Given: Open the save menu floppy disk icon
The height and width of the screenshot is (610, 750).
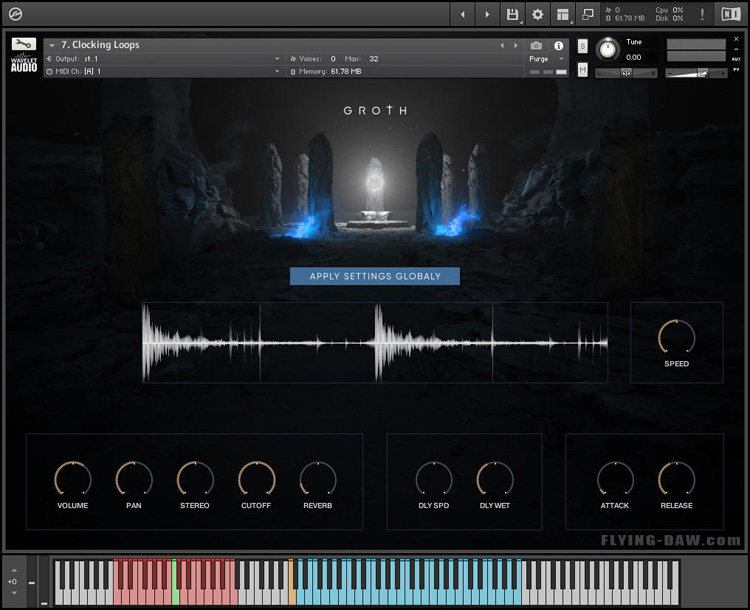Looking at the screenshot, I should [513, 14].
